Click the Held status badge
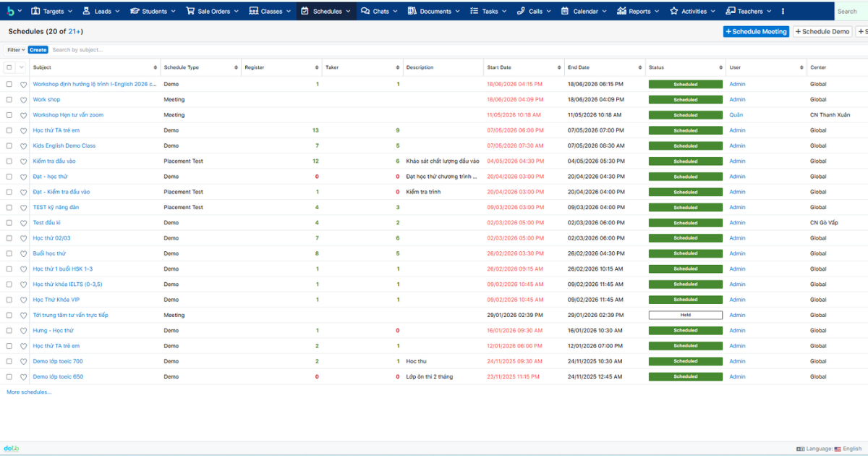This screenshot has height=456, width=868. 686,315
